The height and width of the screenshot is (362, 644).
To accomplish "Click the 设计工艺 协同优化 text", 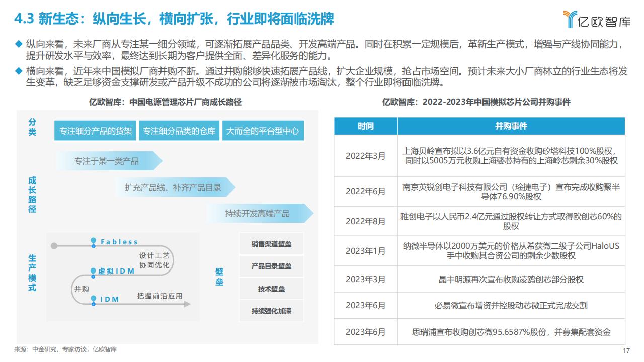I will [154, 260].
